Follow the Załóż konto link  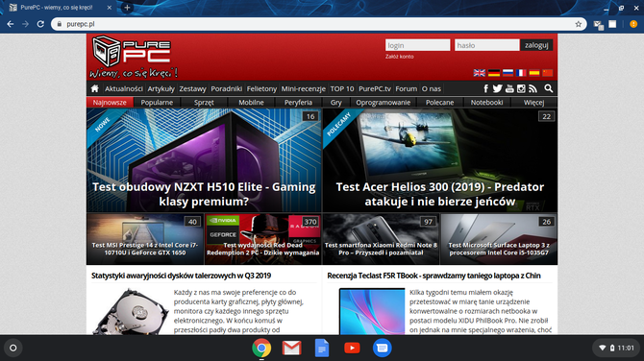[399, 57]
